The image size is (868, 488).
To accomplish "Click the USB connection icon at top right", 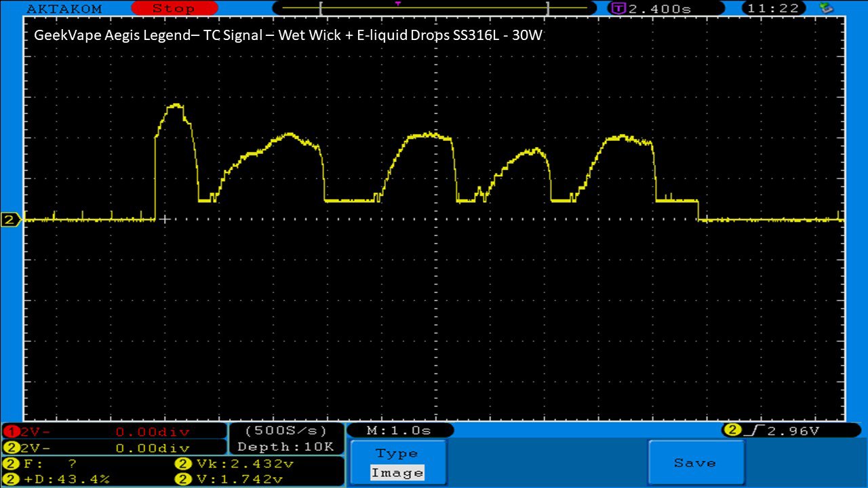I will [827, 9].
